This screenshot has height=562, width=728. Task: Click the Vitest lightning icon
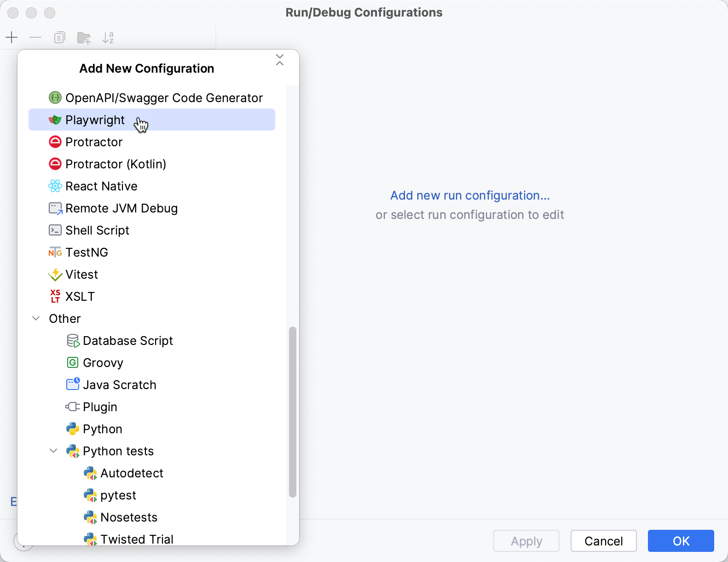[x=55, y=275]
